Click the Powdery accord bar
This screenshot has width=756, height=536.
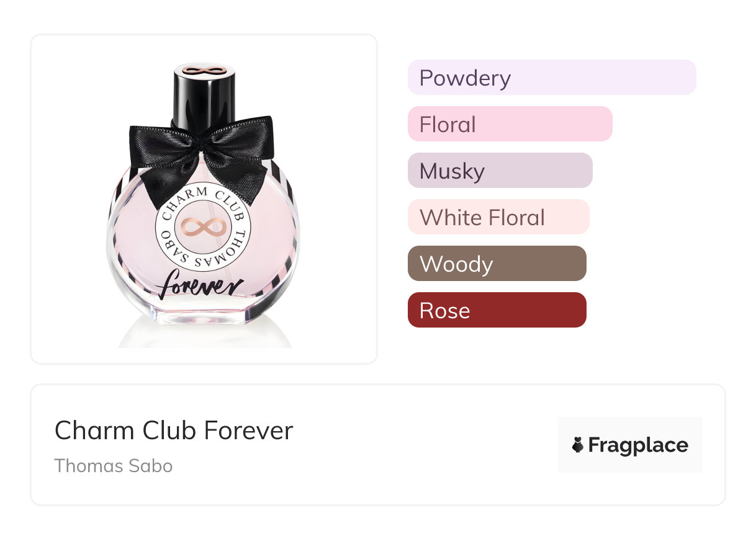(552, 78)
